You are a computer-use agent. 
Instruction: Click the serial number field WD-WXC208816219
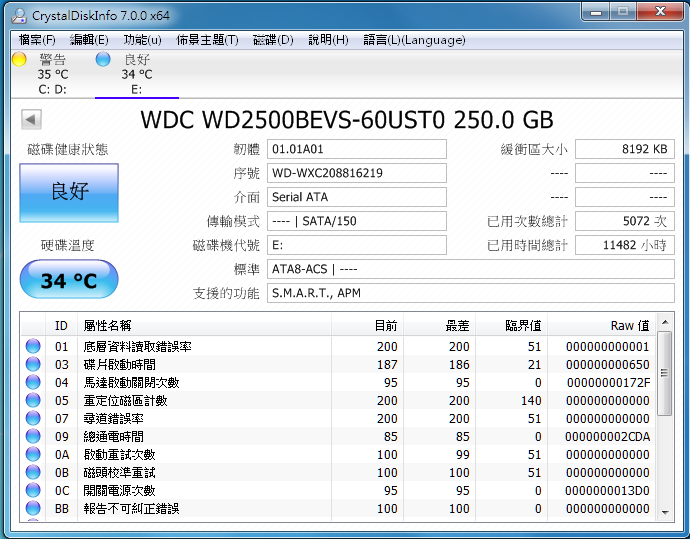(x=357, y=173)
